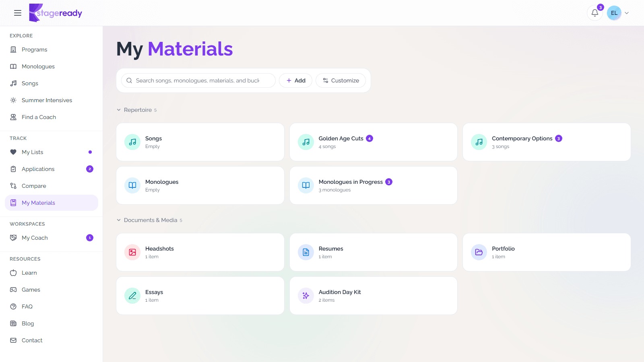Click the Compare icon in sidebar

pos(13,186)
